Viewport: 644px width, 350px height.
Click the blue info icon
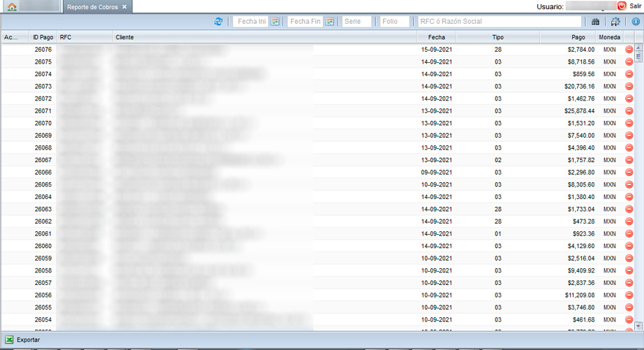pos(636,22)
